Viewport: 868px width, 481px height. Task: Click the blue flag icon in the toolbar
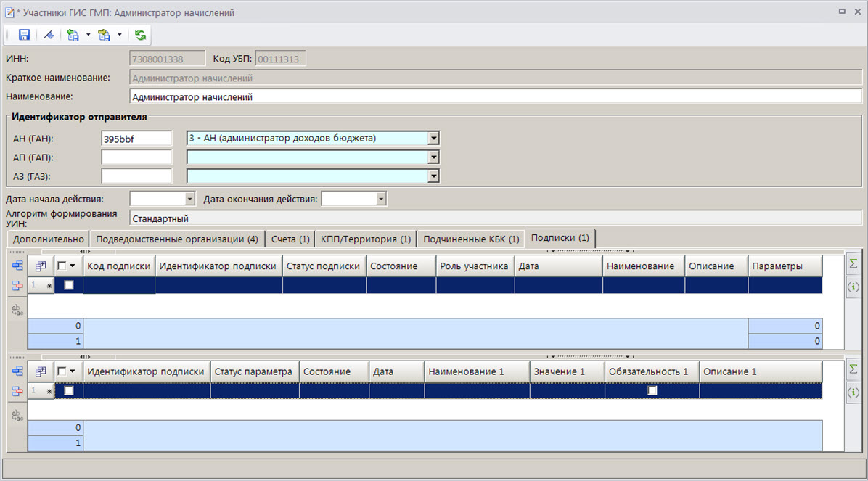click(48, 35)
